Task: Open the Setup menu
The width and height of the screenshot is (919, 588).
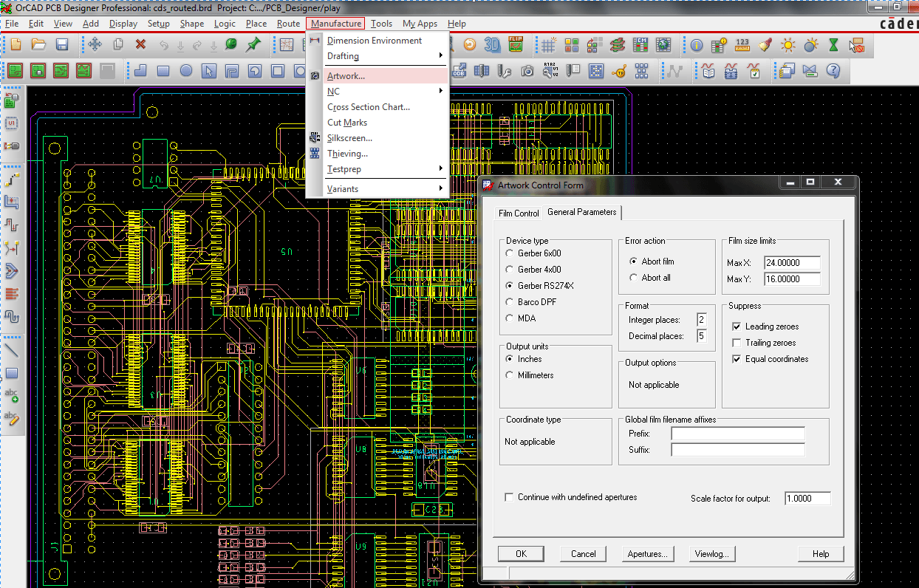Action: 159,24
